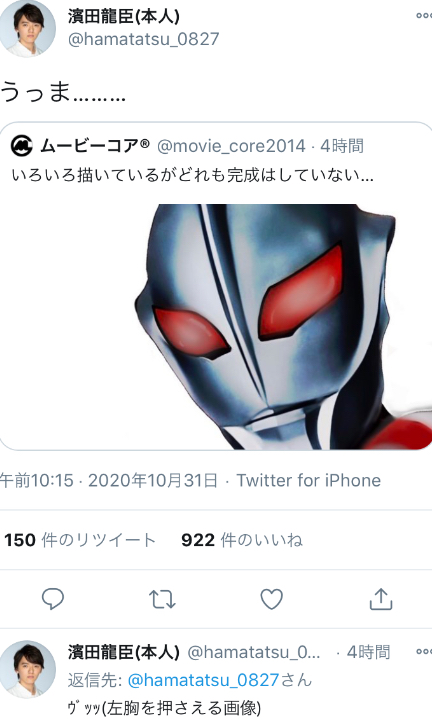This screenshot has width=432, height=720.
Task: Open the reply tweet text ヴッッ
Action: tap(164, 708)
